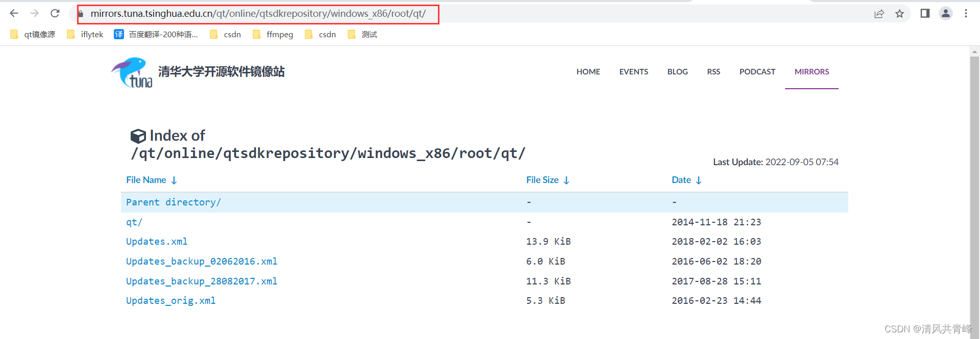Open Parent directory/ link
The image size is (980, 339).
(174, 202)
